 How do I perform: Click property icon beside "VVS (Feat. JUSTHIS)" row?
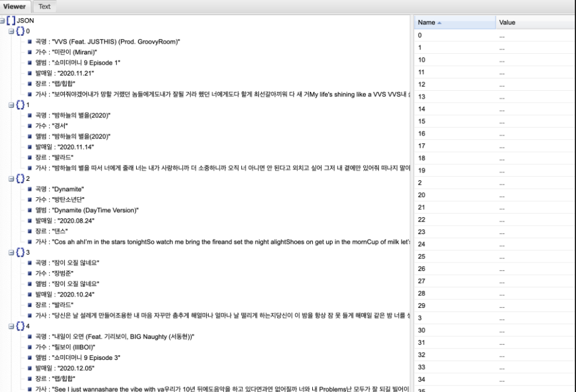pyautogui.click(x=30, y=42)
